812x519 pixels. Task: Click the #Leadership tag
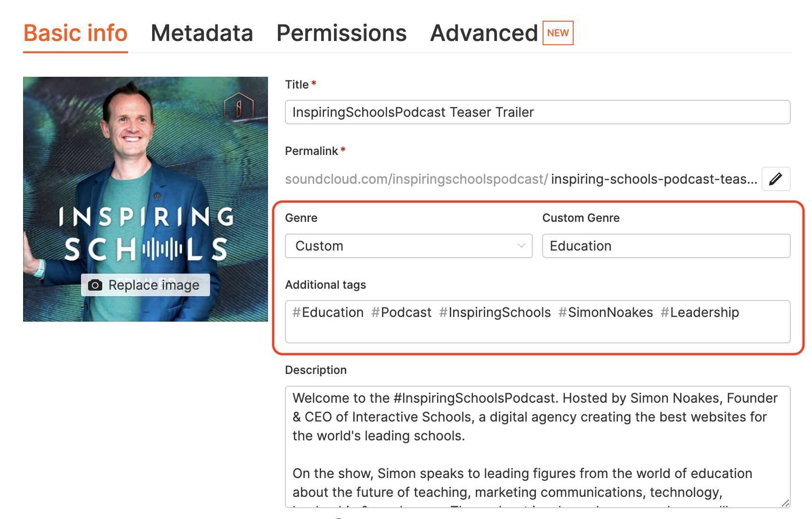(x=699, y=313)
